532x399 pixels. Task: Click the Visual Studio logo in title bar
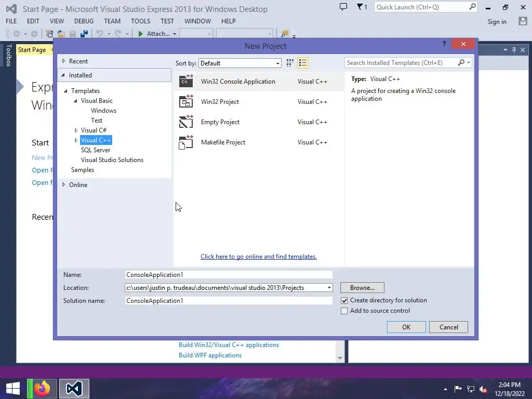(11, 9)
